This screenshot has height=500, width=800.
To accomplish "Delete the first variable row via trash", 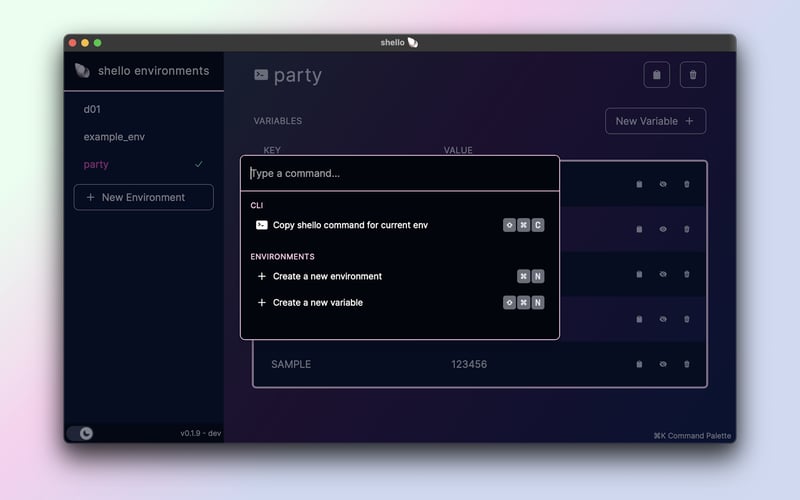I will (x=687, y=184).
